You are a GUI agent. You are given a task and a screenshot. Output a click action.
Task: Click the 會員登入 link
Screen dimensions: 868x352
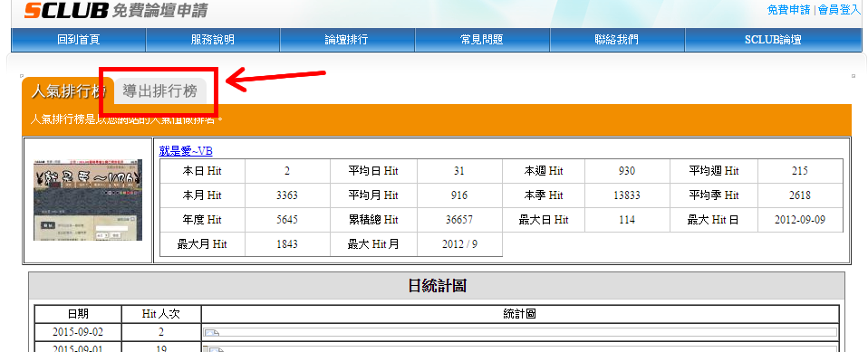(839, 10)
